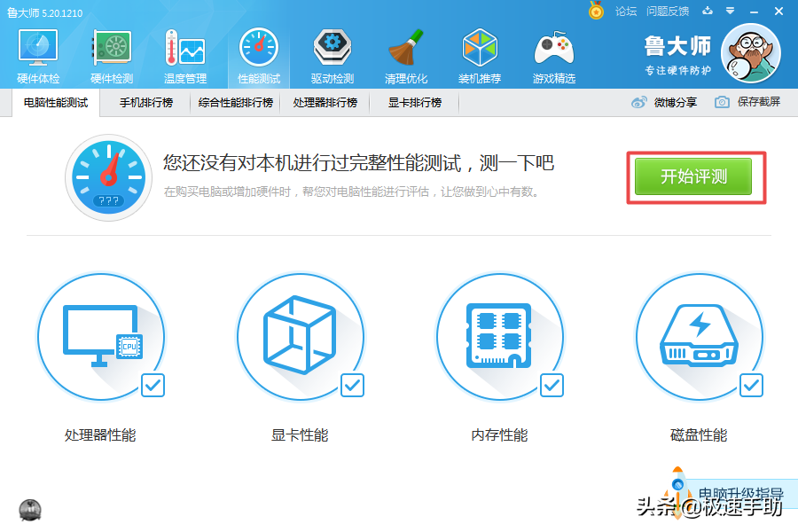Switch to 显卡排行榜 tab
Viewport: 798px width, 532px height.
415,103
